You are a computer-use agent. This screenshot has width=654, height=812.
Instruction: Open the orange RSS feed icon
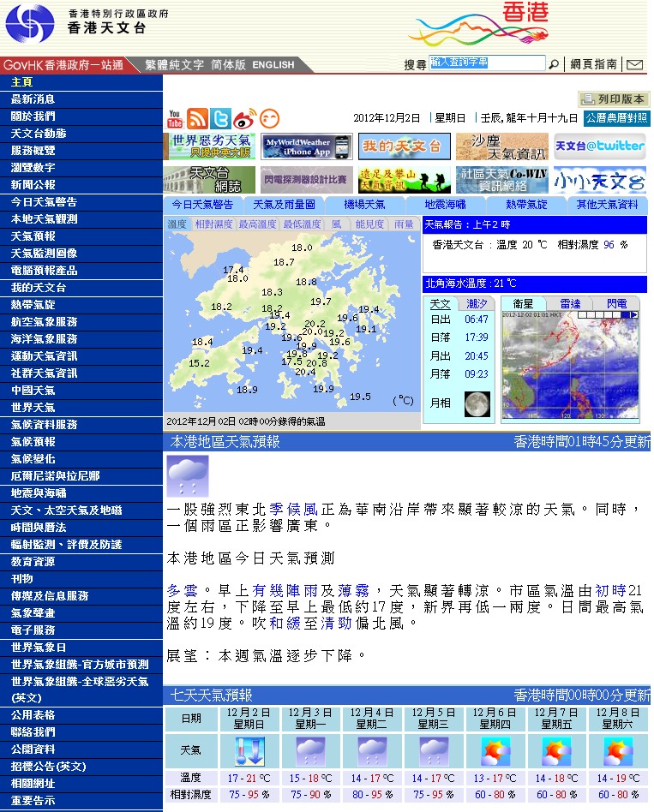[x=197, y=118]
